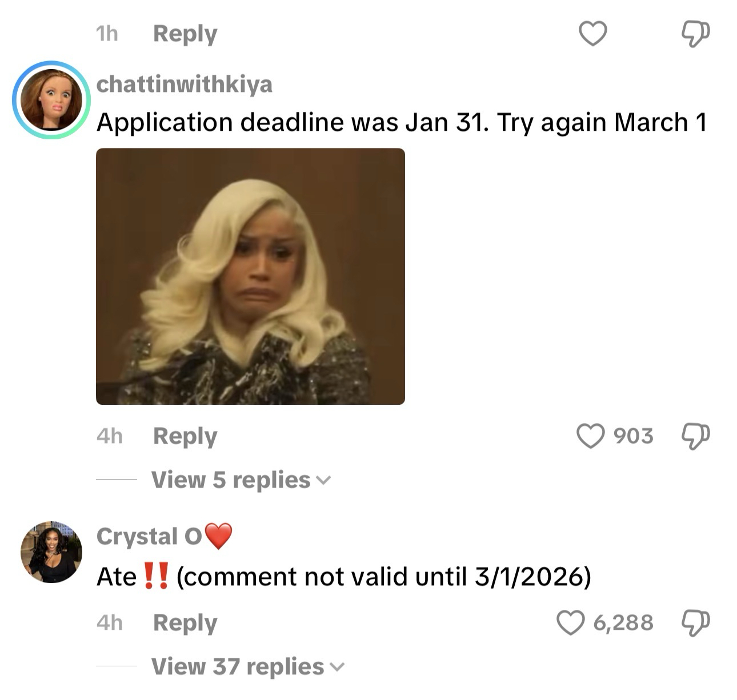This screenshot has width=737, height=700.
Task: Reply to Crystal O's comment
Action: [x=185, y=623]
